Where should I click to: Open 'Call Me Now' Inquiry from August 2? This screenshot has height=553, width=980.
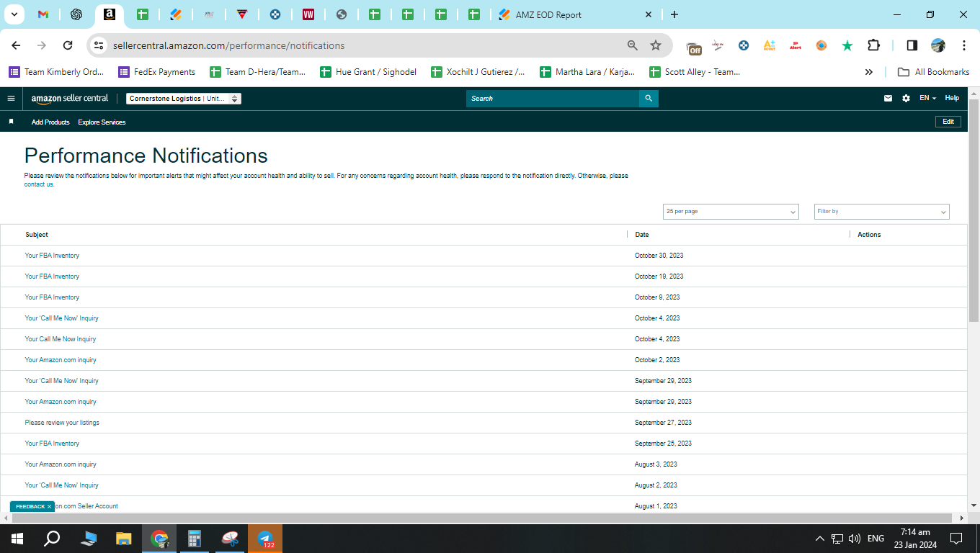61,485
